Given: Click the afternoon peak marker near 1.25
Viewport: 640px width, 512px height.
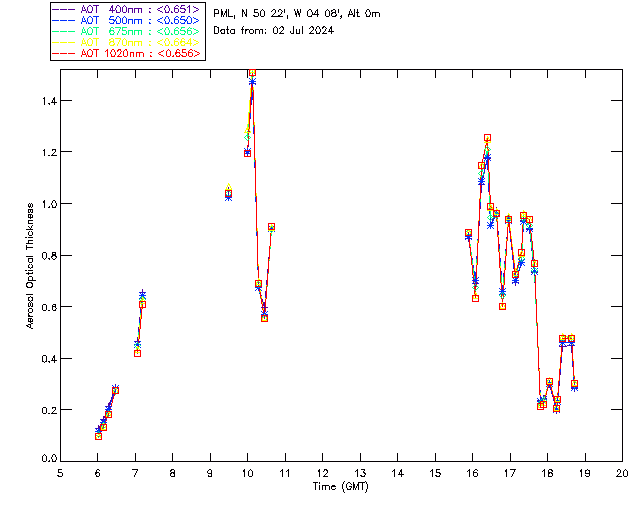Looking at the screenshot, I should 487,138.
